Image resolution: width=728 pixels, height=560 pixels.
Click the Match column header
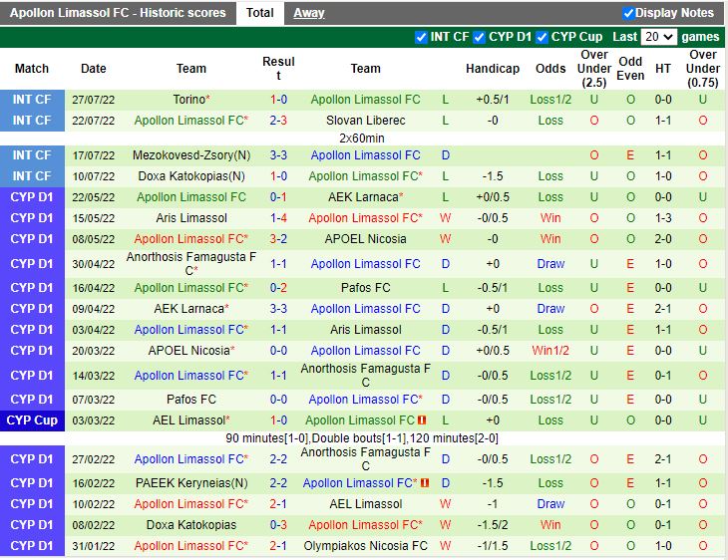[32, 69]
